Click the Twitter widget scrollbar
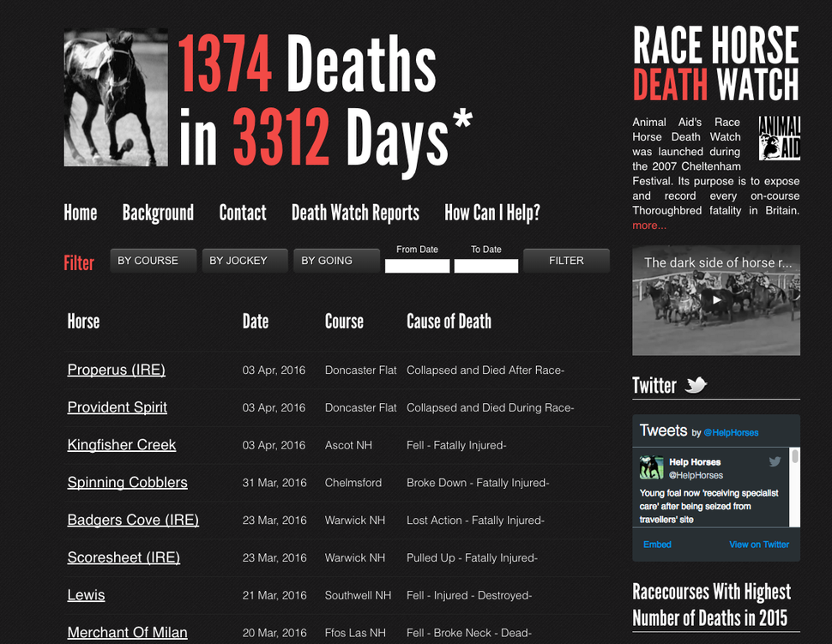The width and height of the screenshot is (832, 644). (795, 456)
